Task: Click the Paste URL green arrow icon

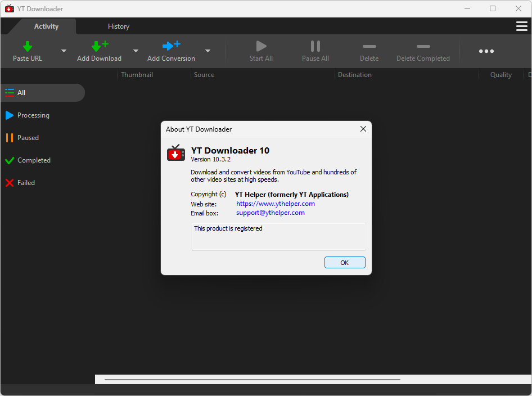Action: (28, 46)
